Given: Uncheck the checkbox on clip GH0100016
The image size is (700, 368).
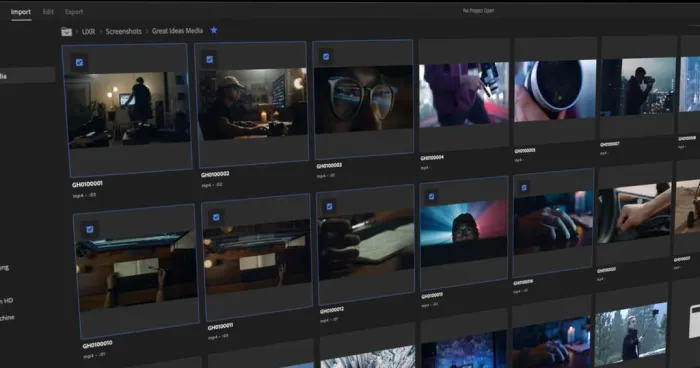Looking at the screenshot, I should click(x=524, y=188).
